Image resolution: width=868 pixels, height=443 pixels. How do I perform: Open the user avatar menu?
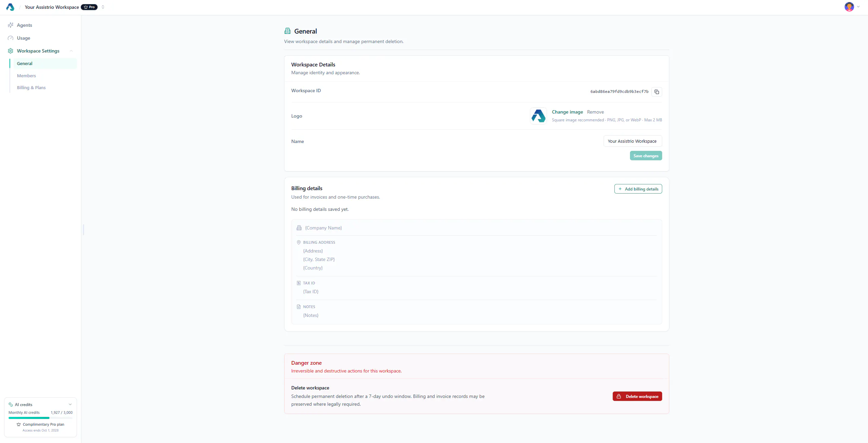[849, 7]
